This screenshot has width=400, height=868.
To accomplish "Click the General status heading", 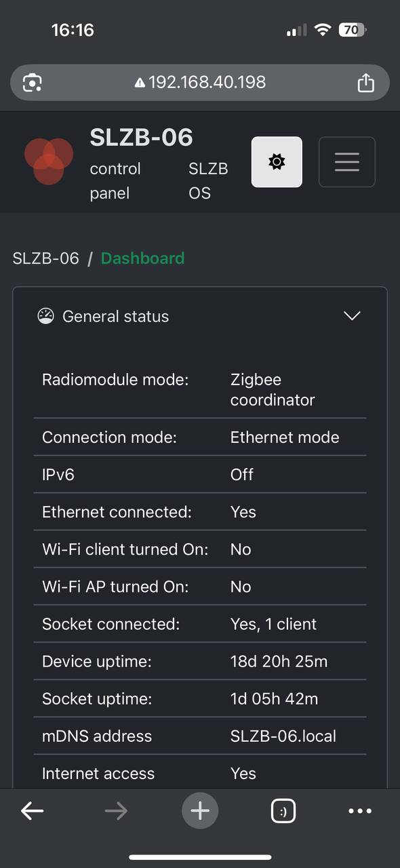I will pos(115,316).
